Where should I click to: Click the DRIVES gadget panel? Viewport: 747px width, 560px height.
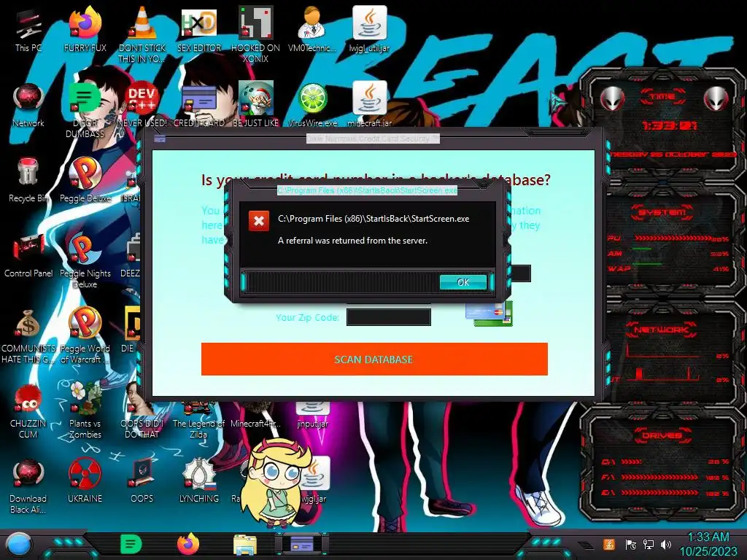(663, 464)
